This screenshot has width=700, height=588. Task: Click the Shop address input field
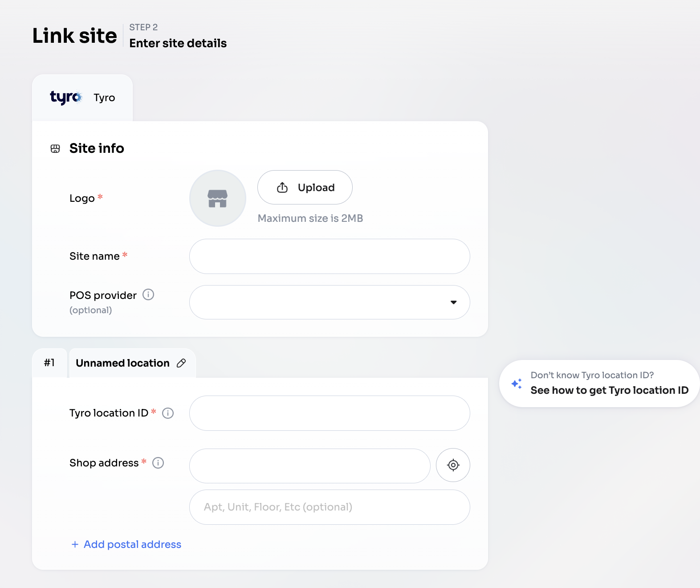309,466
